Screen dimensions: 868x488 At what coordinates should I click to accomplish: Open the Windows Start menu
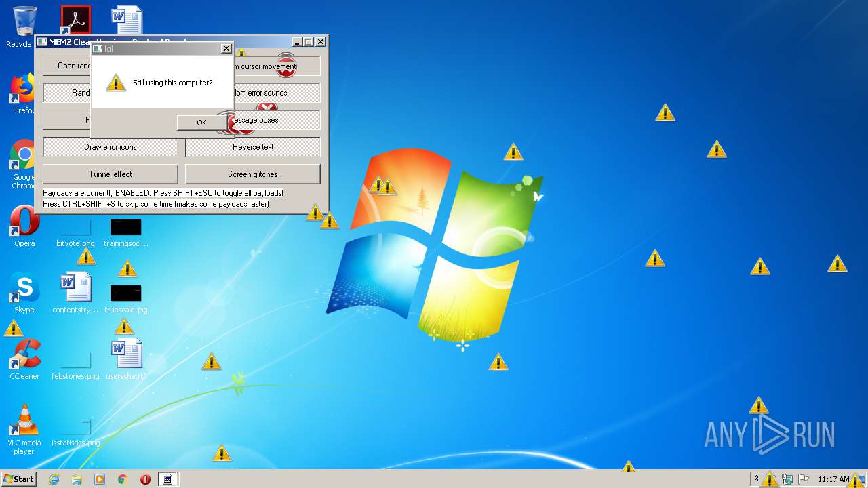[x=18, y=479]
